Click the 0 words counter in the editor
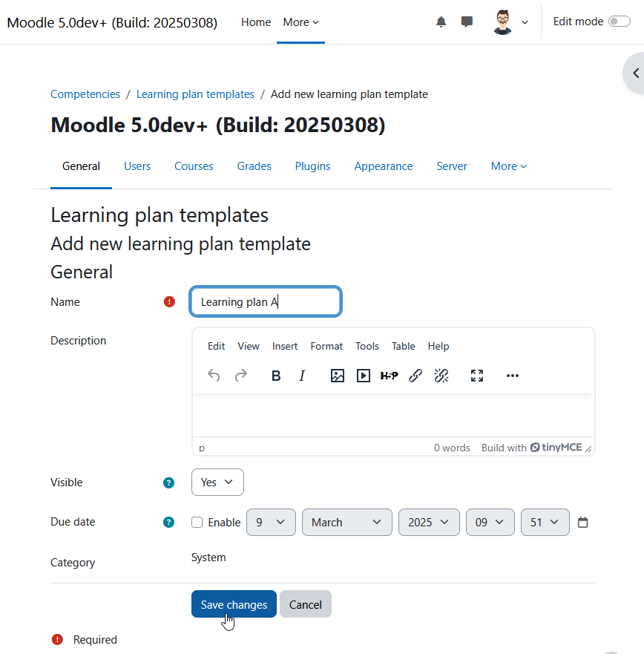The image size is (644, 654). click(x=452, y=448)
